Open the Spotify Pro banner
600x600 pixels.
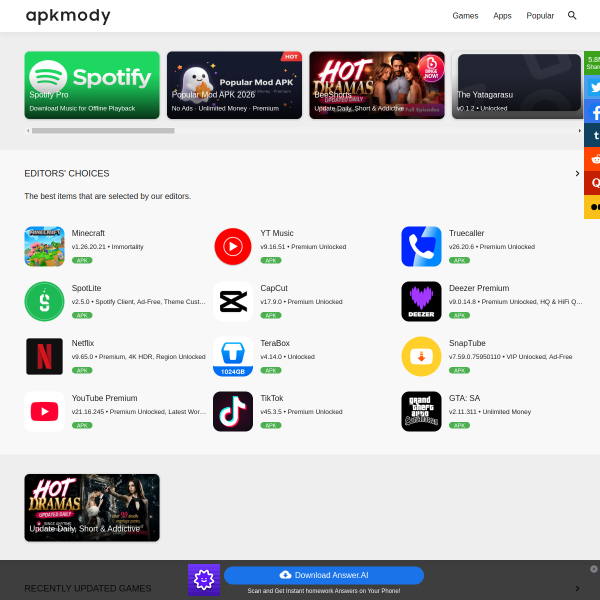click(x=92, y=85)
